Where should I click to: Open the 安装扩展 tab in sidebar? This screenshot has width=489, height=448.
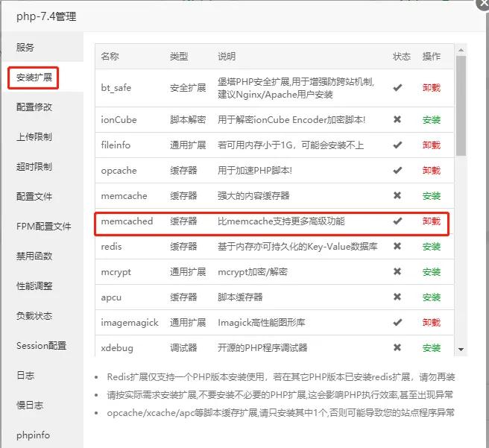34,78
